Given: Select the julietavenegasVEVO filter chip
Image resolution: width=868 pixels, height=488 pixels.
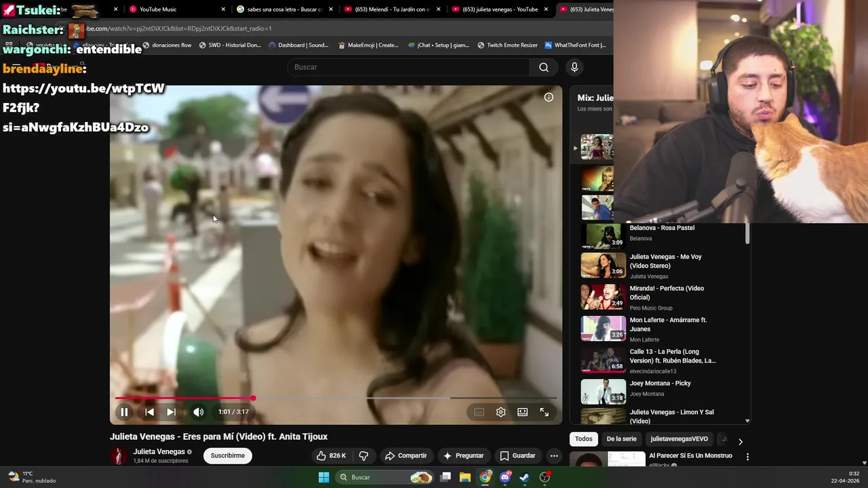Looking at the screenshot, I should [x=679, y=439].
